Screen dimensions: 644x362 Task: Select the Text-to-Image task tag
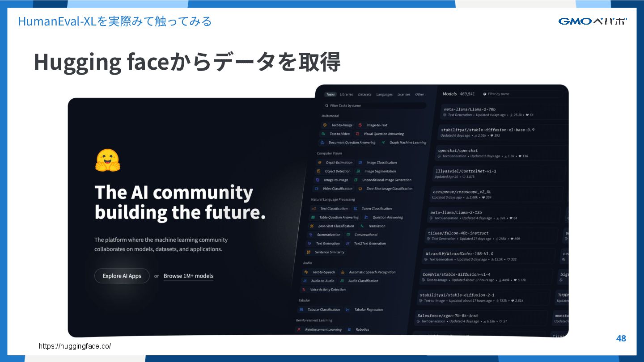coord(338,125)
